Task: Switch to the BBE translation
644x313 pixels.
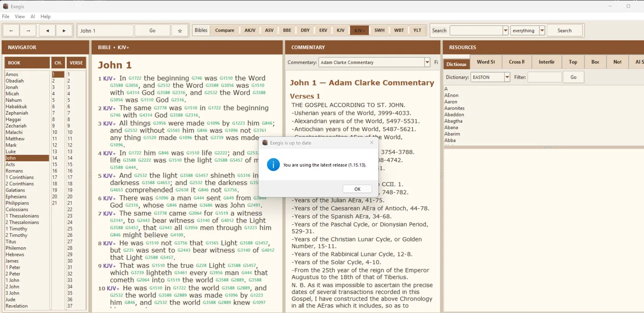Action: pyautogui.click(x=287, y=30)
